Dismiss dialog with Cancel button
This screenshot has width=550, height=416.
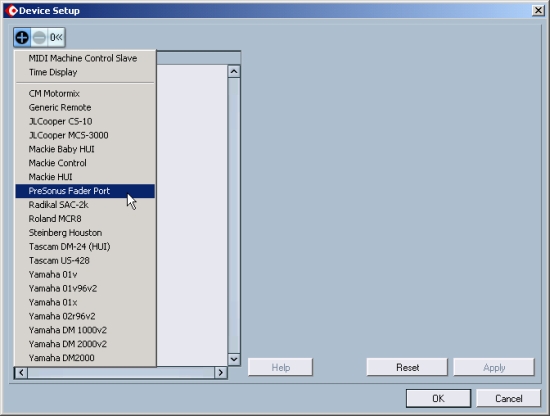(509, 398)
